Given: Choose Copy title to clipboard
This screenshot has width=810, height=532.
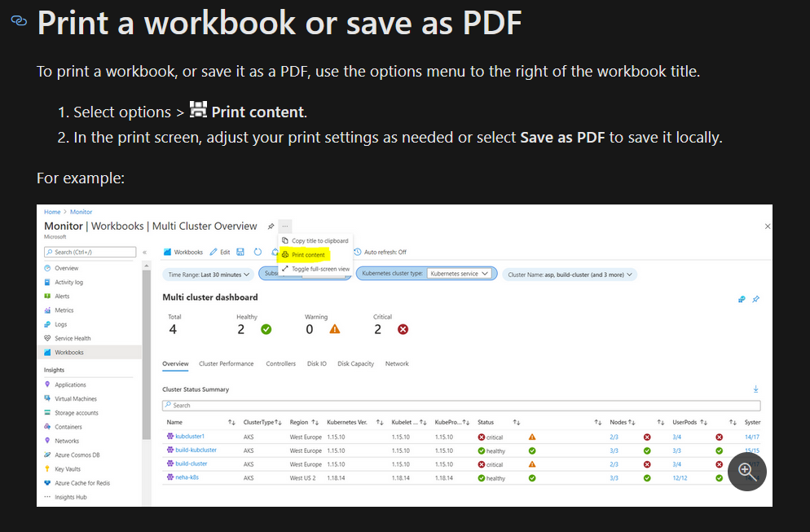Looking at the screenshot, I should [315, 240].
